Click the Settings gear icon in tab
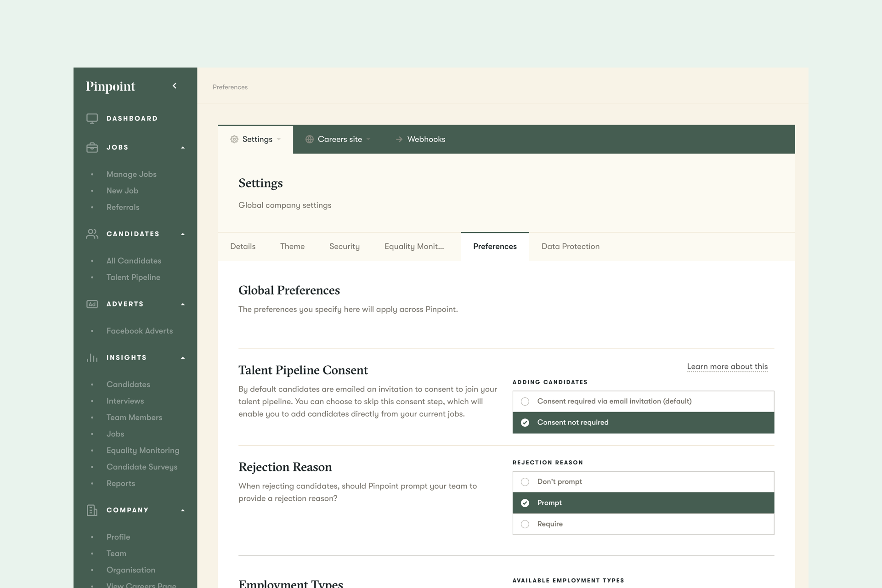 tap(234, 139)
